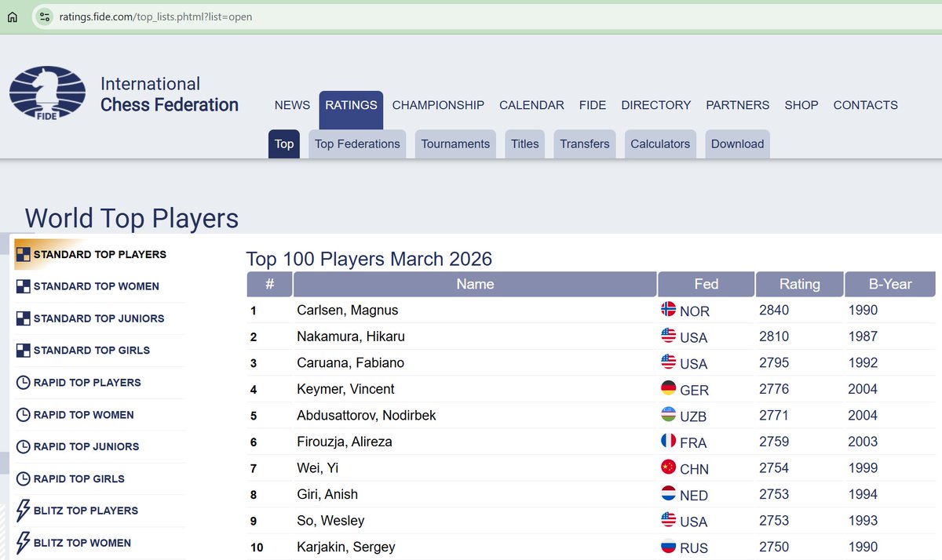
Task: Click the chessboard icon beside Standard Top Juniors
Action: coord(24,318)
